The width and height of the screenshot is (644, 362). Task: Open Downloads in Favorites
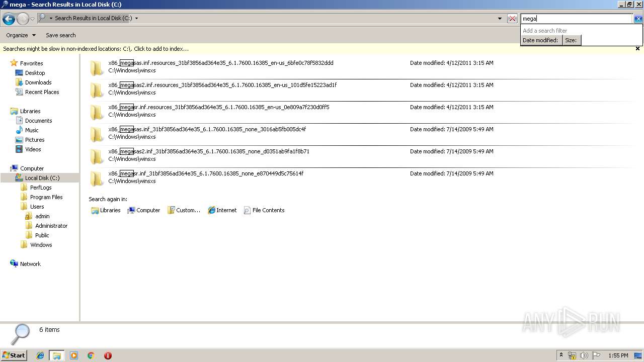[38, 82]
